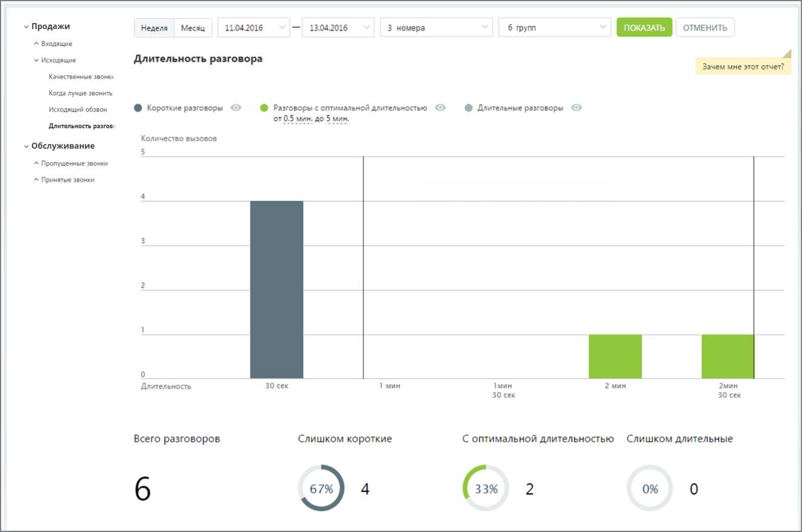Select the Длительность разговора menu item

point(82,126)
